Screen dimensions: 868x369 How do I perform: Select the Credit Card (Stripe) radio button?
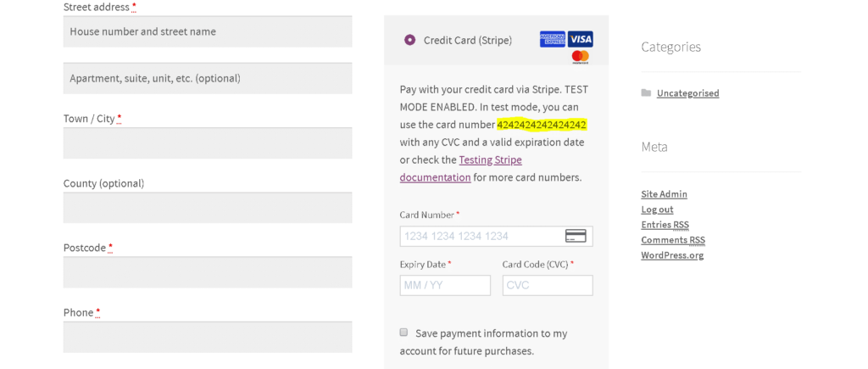[x=409, y=40]
